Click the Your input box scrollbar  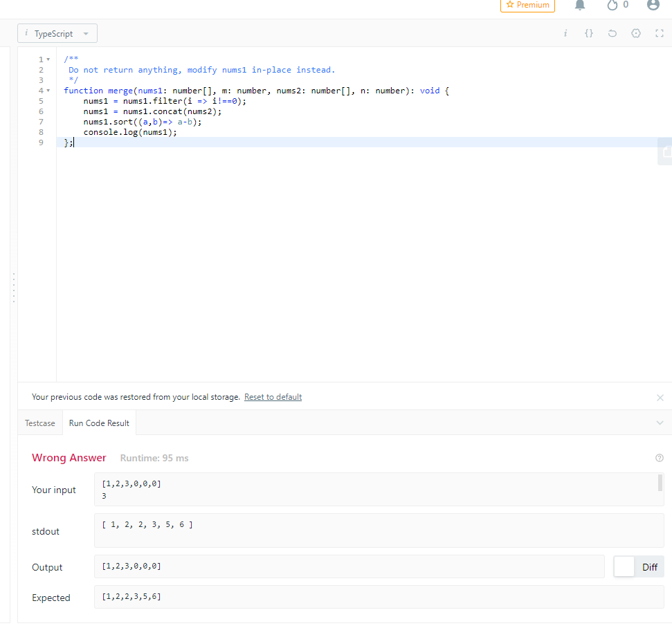(x=660, y=482)
